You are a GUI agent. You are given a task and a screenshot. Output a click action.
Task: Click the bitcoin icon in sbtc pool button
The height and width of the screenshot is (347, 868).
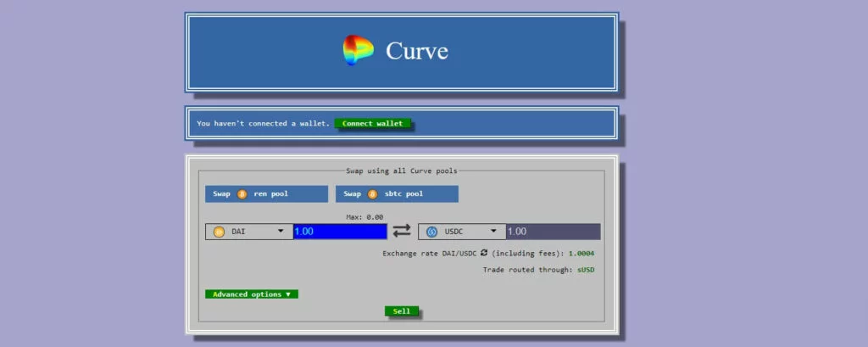tap(373, 194)
